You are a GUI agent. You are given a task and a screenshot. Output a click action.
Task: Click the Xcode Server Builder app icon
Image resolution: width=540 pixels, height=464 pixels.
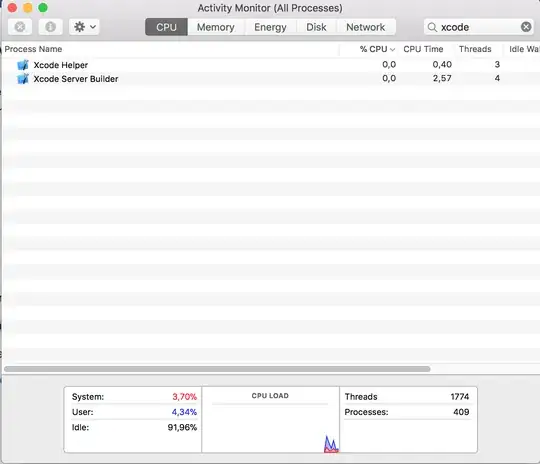tap(23, 79)
